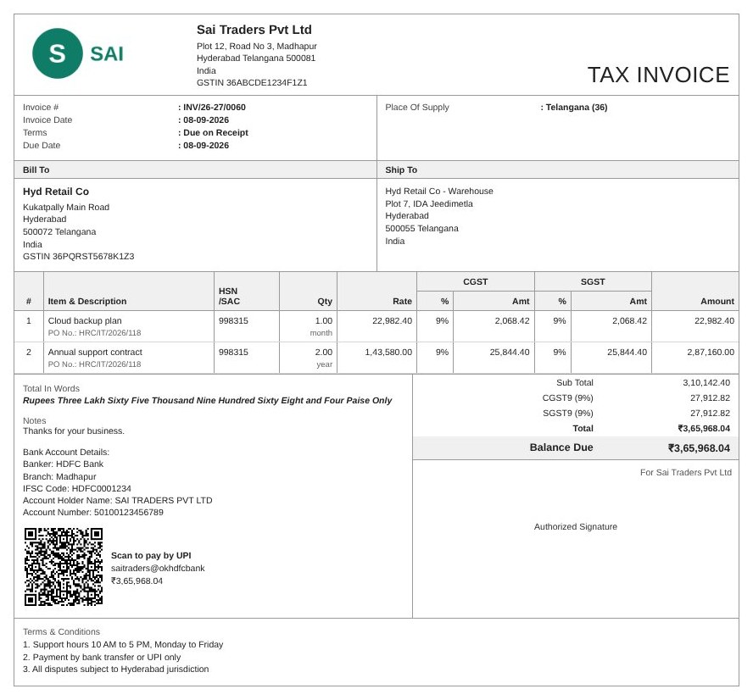Viewport: 753px width, 700px height.
Task: Click the 'Terms & Conditions' heading
Action: (x=61, y=632)
